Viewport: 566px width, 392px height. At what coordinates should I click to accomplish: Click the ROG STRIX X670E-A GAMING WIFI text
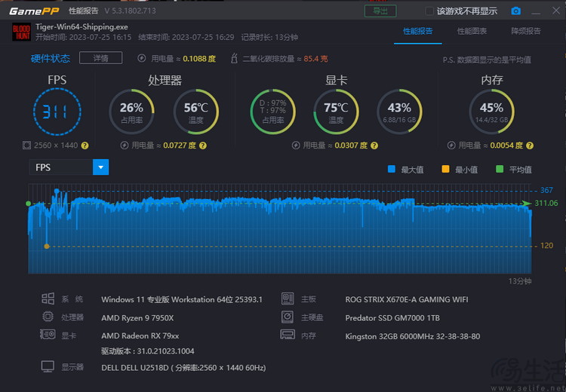click(407, 299)
